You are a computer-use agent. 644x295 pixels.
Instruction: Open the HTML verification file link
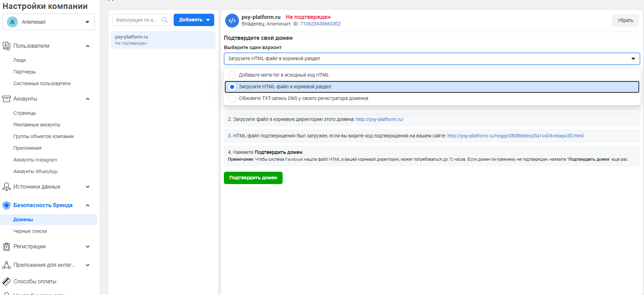click(x=515, y=136)
